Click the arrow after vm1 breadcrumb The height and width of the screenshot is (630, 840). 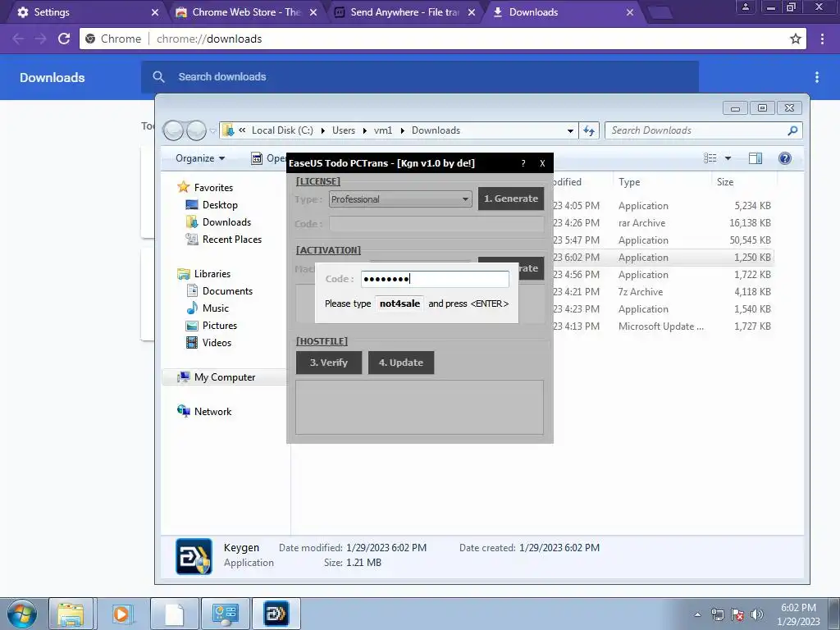tap(402, 130)
